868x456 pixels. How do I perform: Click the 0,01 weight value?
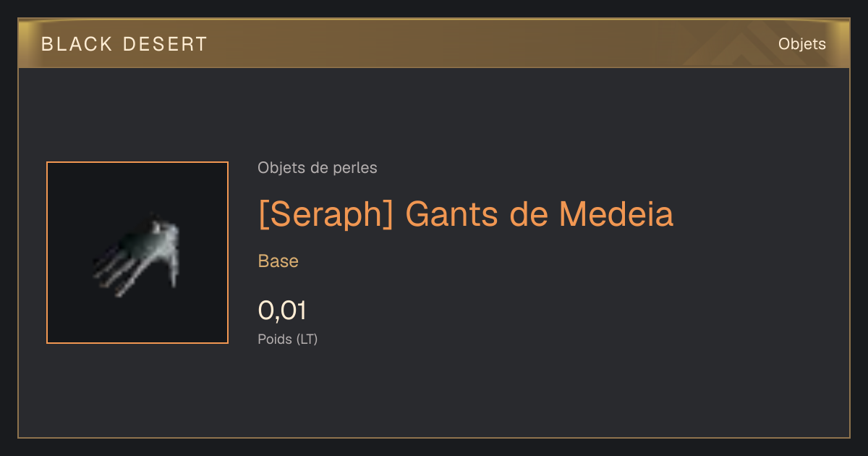[x=282, y=311]
